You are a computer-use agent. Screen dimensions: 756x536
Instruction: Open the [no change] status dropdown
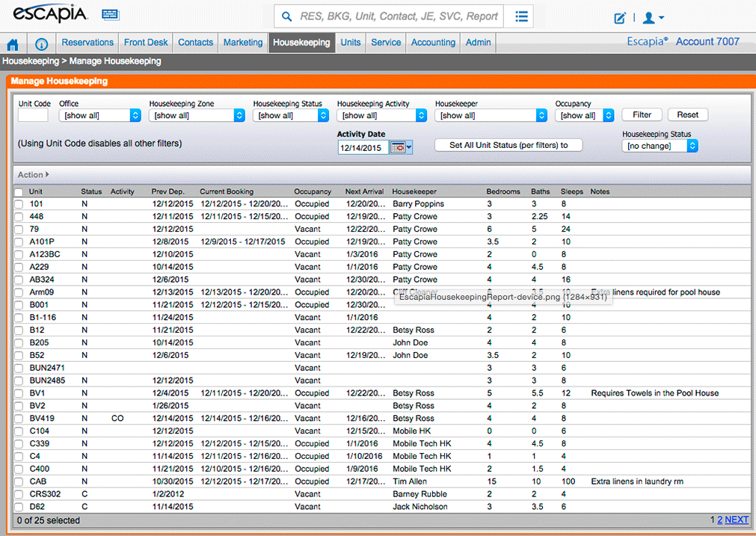coord(660,146)
